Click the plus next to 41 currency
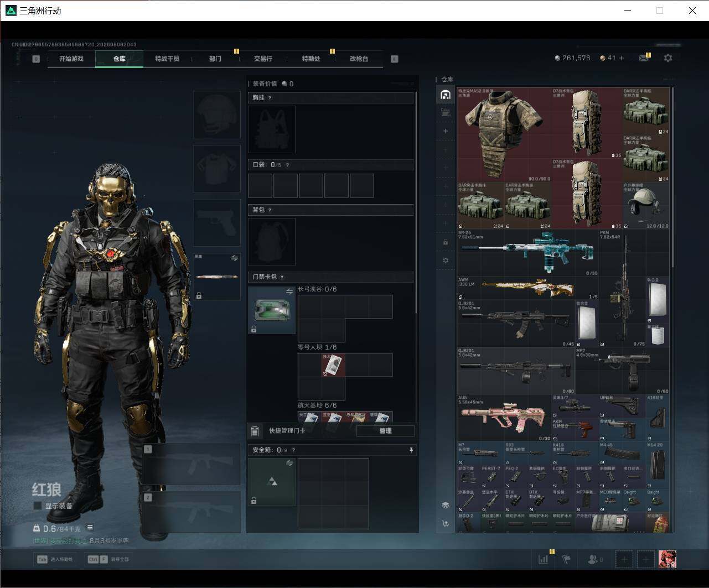709x588 pixels. [x=622, y=58]
